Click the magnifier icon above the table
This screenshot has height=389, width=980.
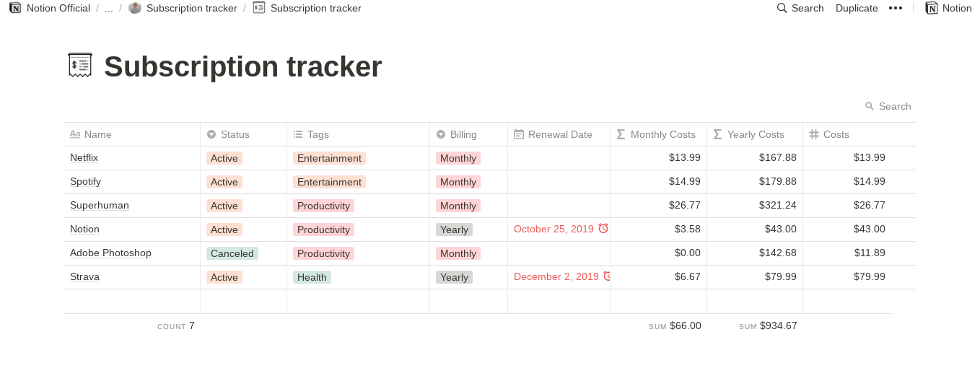tap(870, 106)
